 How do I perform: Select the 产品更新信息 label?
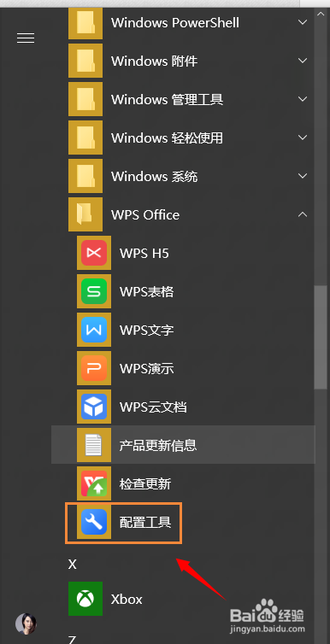click(x=158, y=445)
